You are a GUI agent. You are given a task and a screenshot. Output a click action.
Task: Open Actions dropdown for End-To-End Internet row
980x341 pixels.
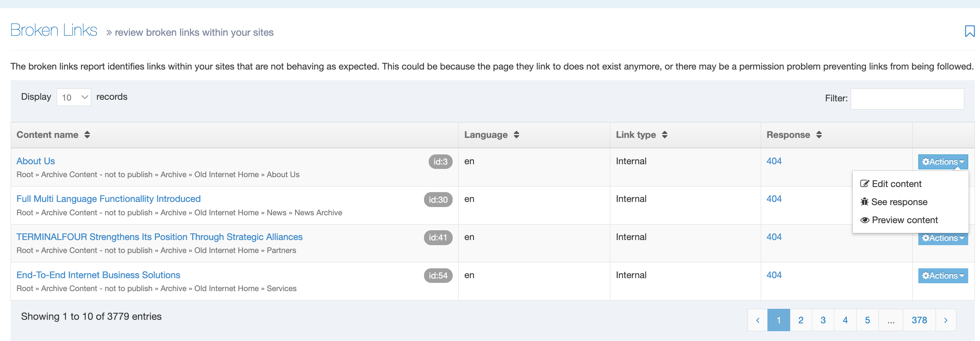click(x=943, y=276)
